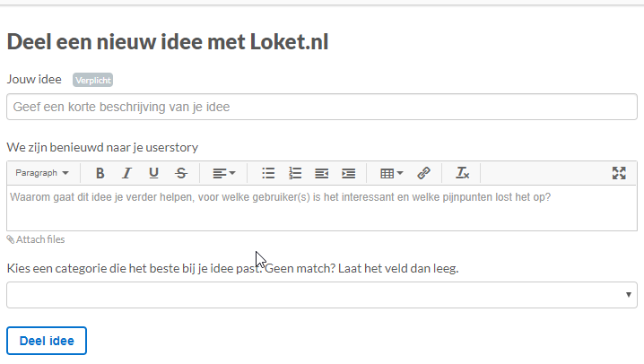Open the text alignment dropdown
The image size is (644, 364).
pyautogui.click(x=223, y=173)
